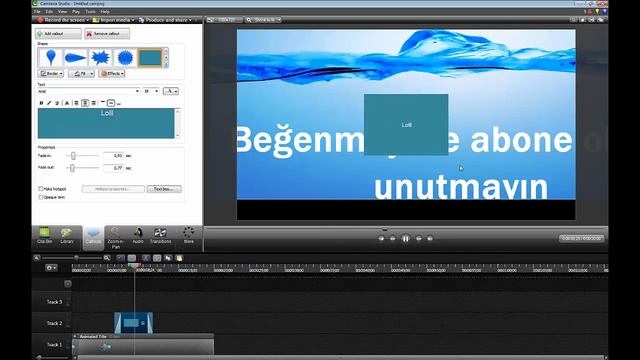Open the Callouts tab
Screen dimensions: 640x360
coord(93,237)
